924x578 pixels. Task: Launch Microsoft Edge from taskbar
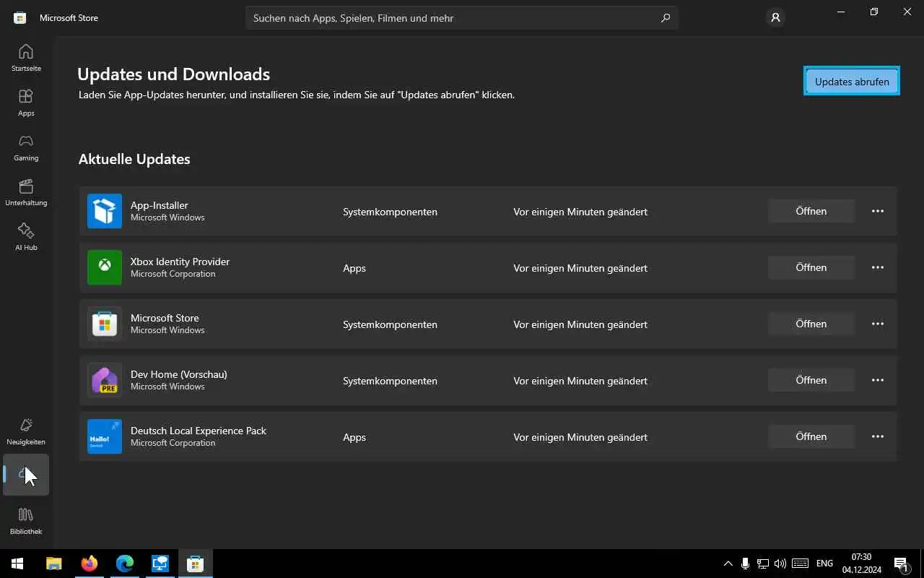125,564
